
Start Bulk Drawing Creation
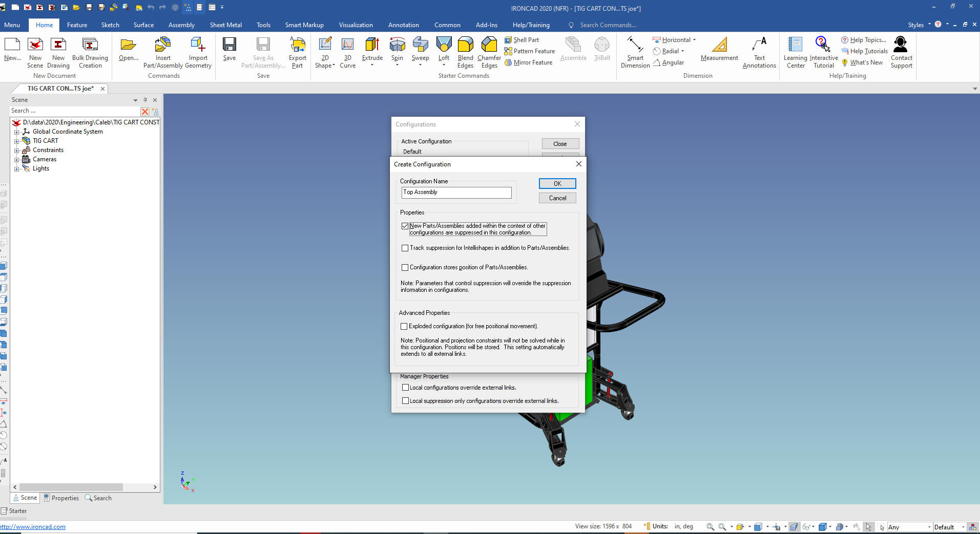point(90,45)
